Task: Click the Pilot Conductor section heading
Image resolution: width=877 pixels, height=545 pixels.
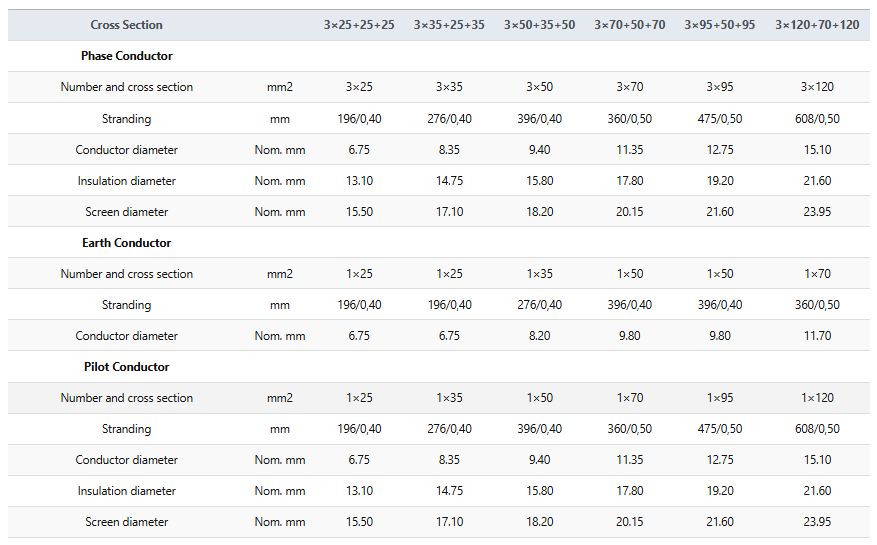Action: (x=126, y=367)
